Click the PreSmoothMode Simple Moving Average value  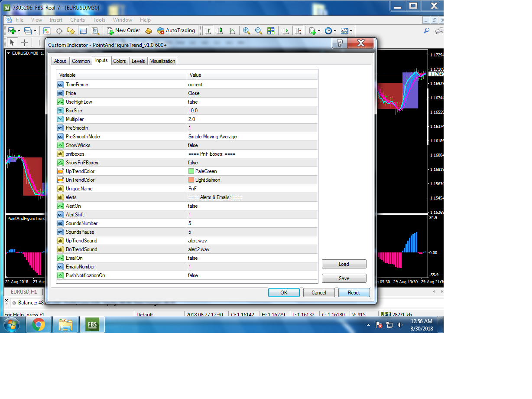pos(253,137)
